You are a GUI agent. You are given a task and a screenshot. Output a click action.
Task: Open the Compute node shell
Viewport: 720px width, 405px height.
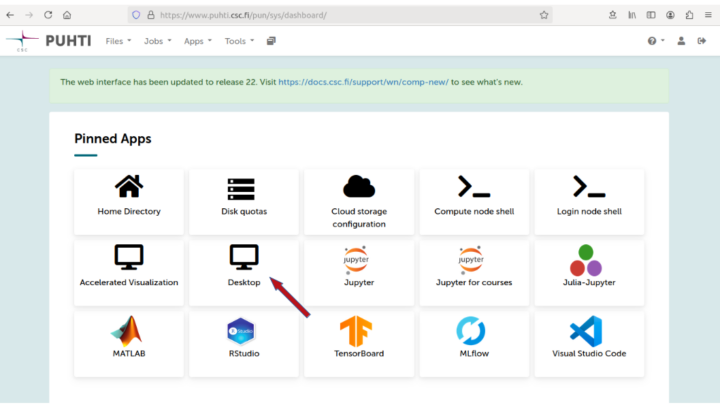474,202
